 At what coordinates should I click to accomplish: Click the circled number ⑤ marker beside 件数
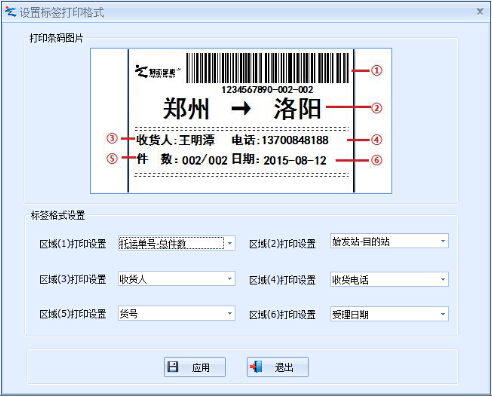[x=112, y=158]
